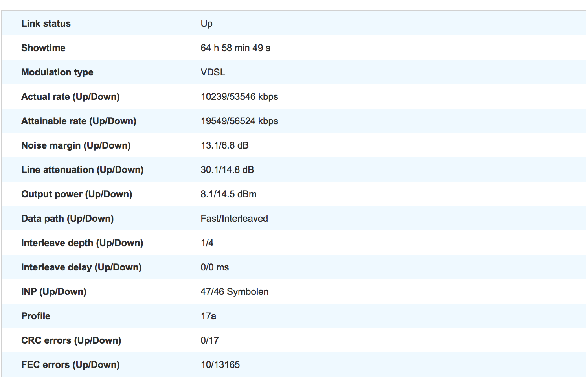Viewport: 588px width, 379px height.
Task: Click the Data path (Up/Down) label
Action: point(67,219)
